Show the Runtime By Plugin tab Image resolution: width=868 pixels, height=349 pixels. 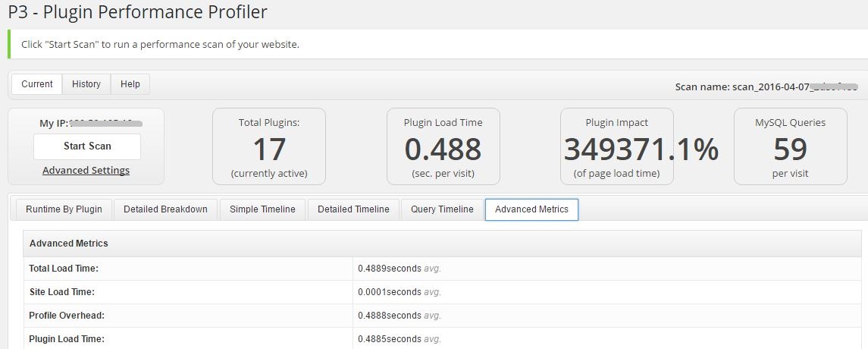coord(64,209)
